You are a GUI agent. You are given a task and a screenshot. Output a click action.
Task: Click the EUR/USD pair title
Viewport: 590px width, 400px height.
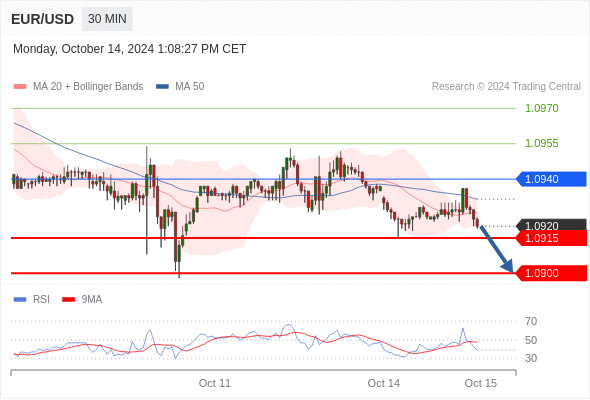pyautogui.click(x=43, y=19)
